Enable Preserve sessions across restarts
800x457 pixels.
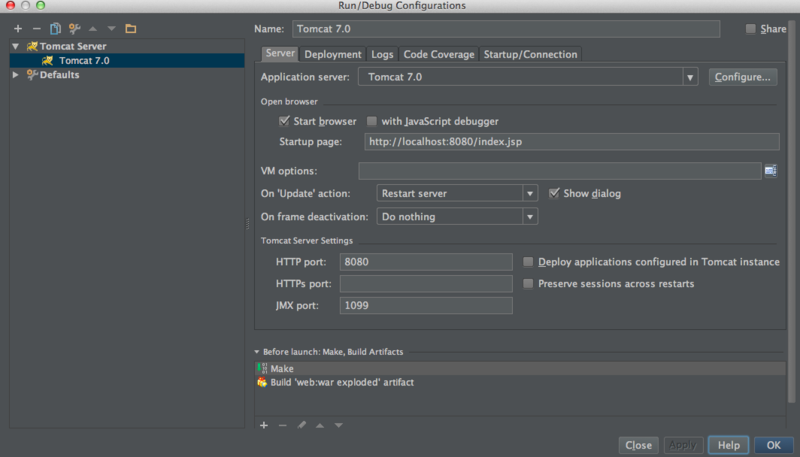[x=528, y=284]
